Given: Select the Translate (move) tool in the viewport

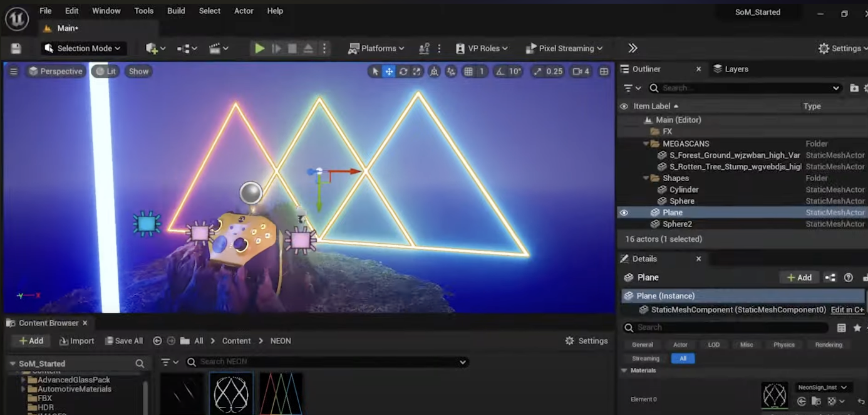Looking at the screenshot, I should 389,71.
